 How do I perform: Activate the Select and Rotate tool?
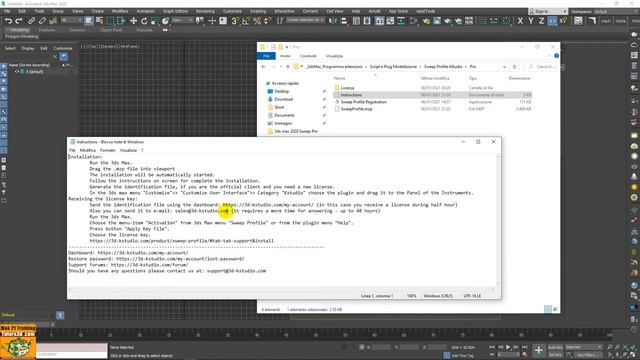pos(144,21)
